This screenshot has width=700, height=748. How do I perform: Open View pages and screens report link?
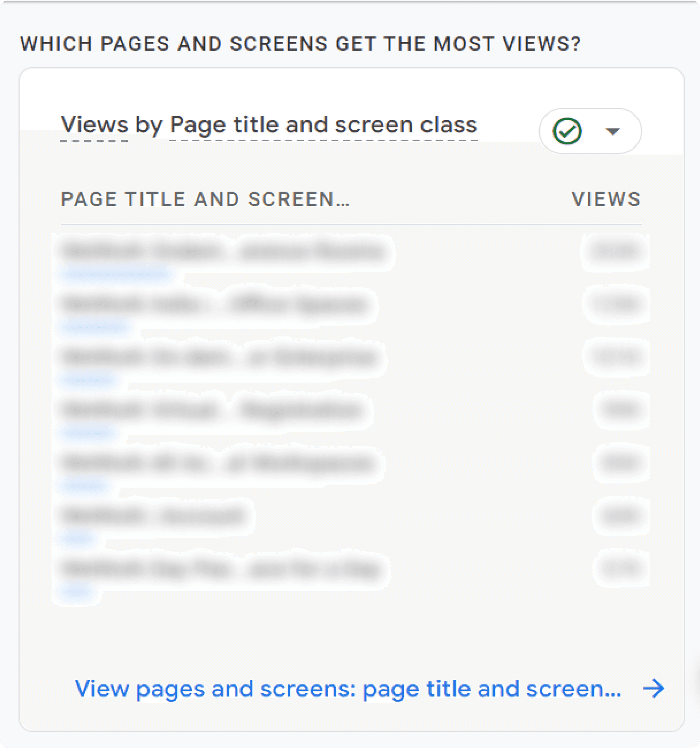[x=348, y=689]
